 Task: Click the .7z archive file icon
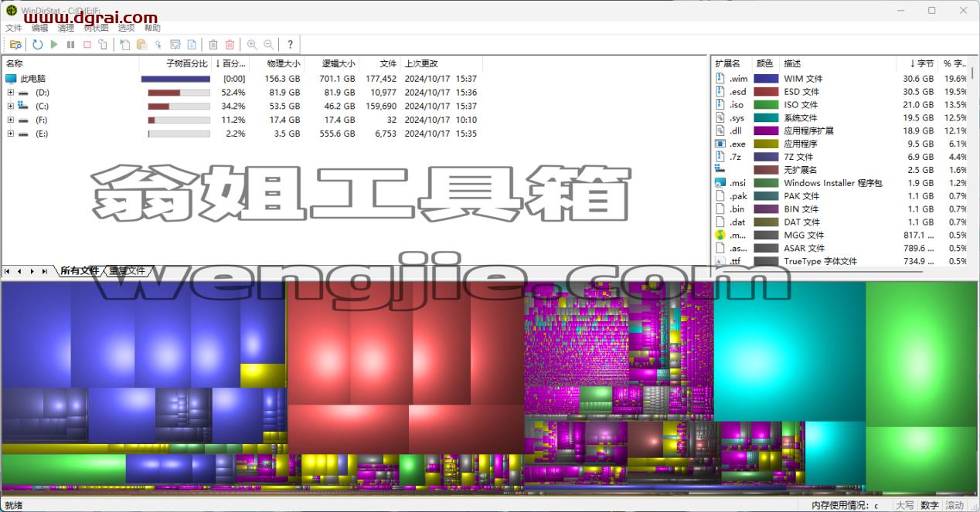720,157
